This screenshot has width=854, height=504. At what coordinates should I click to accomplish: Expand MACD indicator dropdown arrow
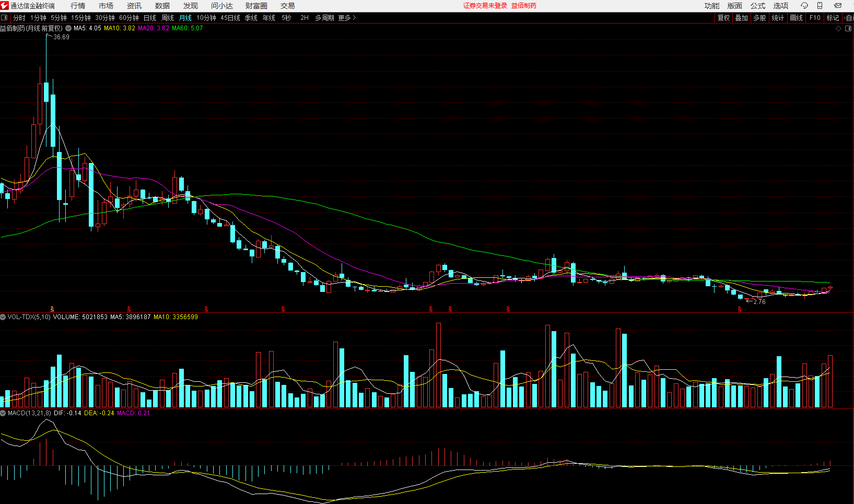(3, 413)
